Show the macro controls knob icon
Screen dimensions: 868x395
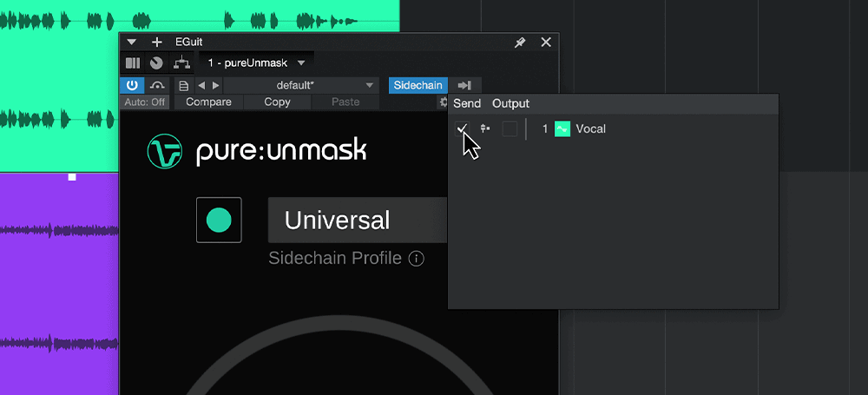[156, 63]
